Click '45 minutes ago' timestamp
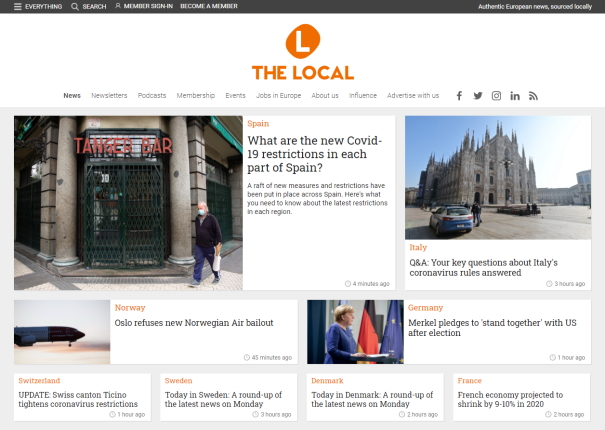 point(268,357)
